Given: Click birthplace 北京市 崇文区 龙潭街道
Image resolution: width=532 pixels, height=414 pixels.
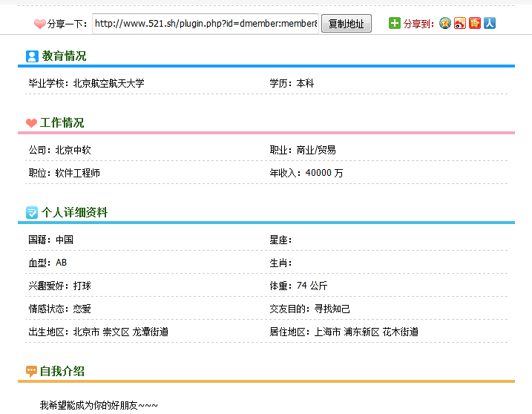Looking at the screenshot, I should coord(121,332).
